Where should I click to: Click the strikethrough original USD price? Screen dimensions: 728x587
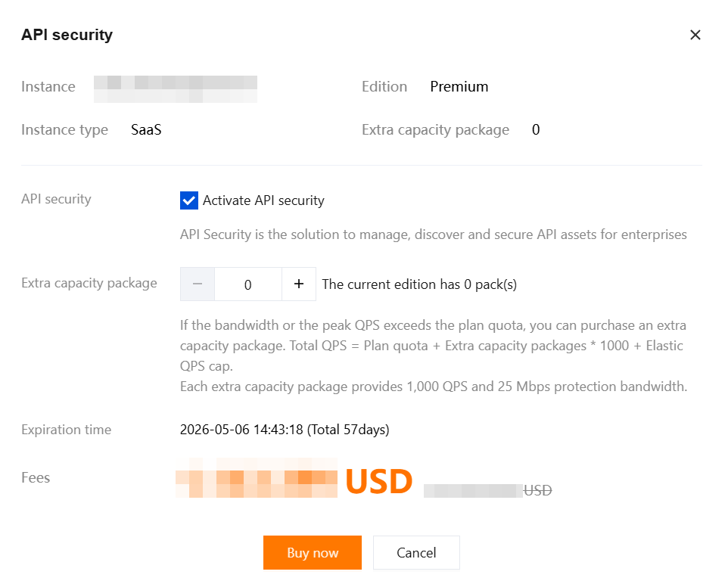pyautogui.click(x=488, y=490)
